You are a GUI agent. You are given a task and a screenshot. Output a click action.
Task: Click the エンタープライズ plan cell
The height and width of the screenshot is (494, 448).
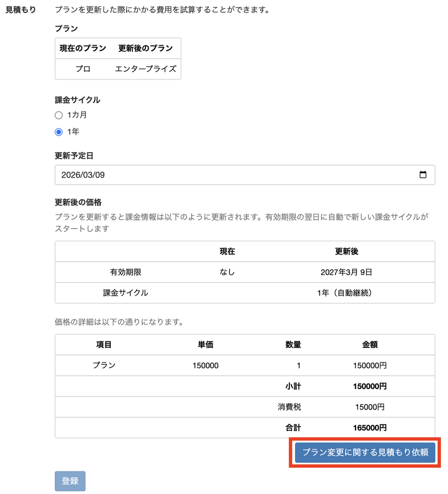(x=146, y=69)
